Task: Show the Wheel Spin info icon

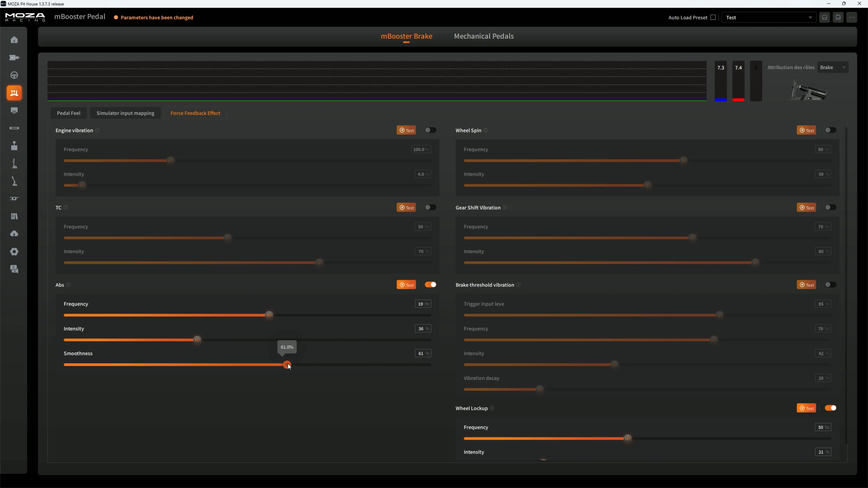Action: 486,130
